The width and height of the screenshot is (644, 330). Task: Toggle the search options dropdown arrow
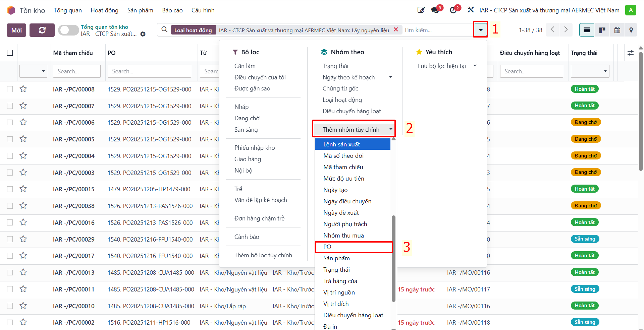click(x=481, y=30)
